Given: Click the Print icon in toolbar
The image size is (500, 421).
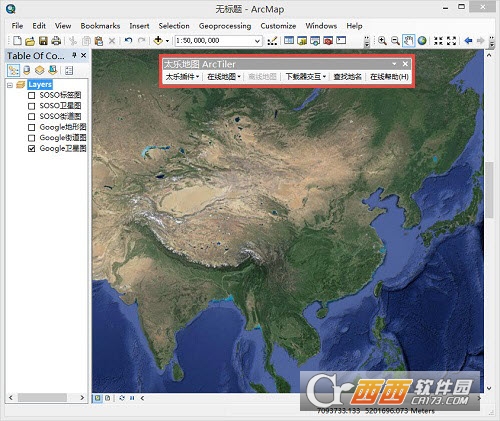Looking at the screenshot, I should [56, 41].
